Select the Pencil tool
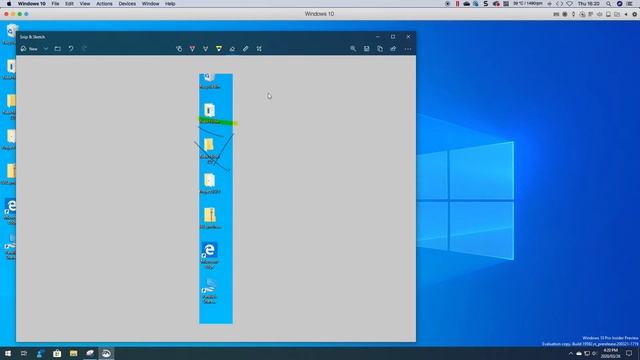This screenshot has height=360, width=640. pos(206,49)
